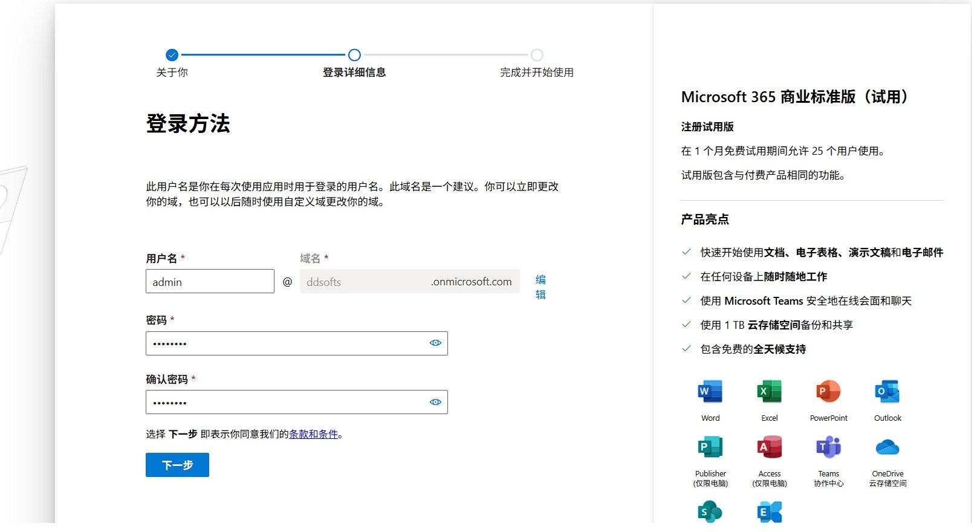980x532 pixels.
Task: Click the SharePoint app icon
Action: click(710, 511)
